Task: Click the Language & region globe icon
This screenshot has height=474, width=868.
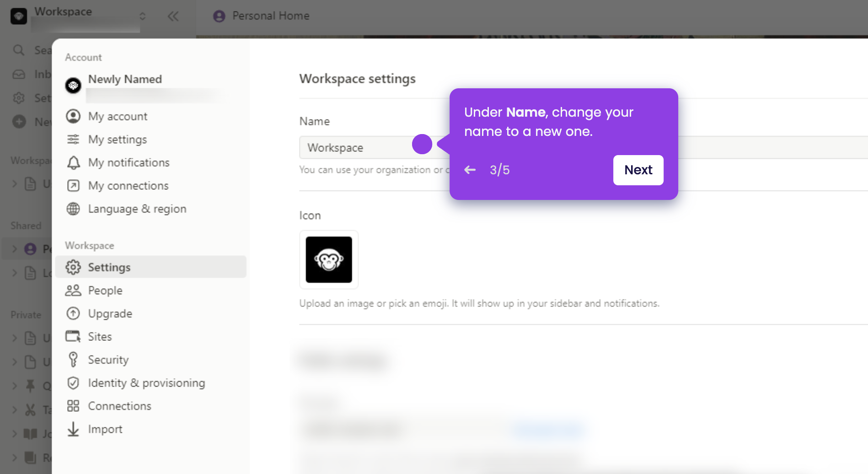Action: [73, 209]
